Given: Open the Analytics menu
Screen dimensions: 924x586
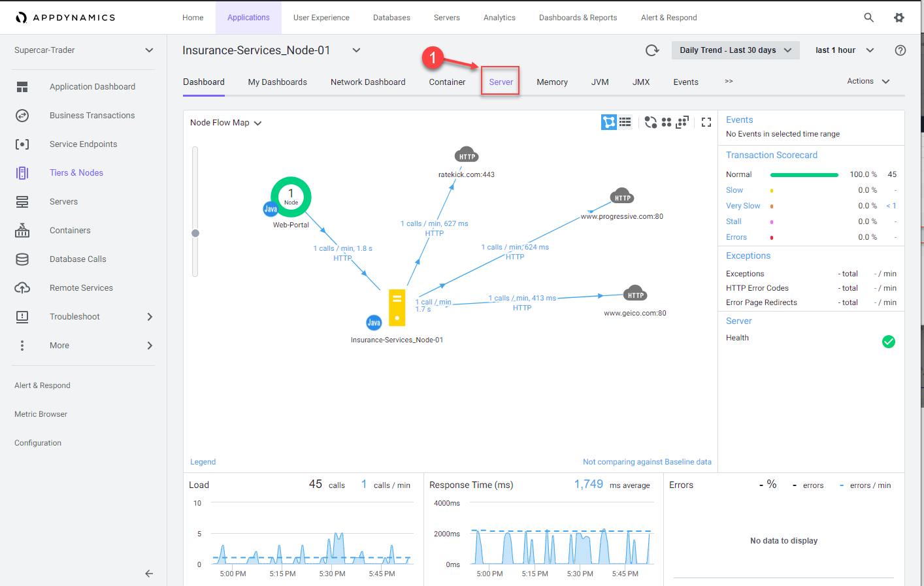Looking at the screenshot, I should coord(499,18).
